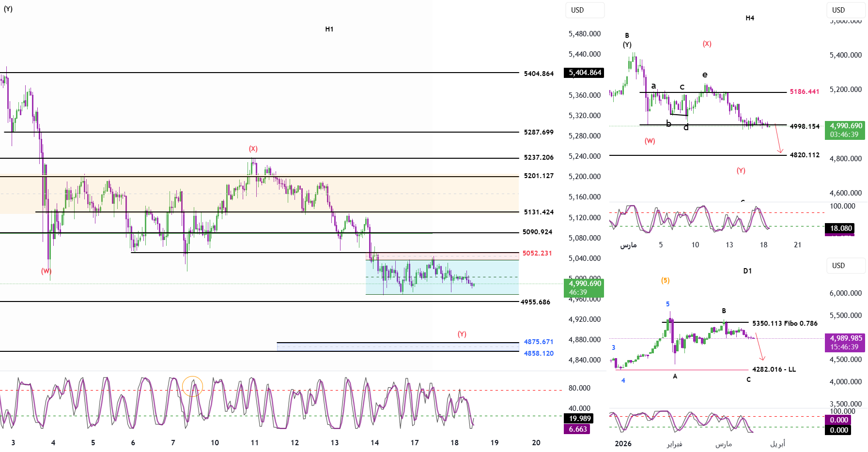This screenshot has width=868, height=452.
Task: Click the 4282.016 - LL label on D1
Action: tap(774, 369)
